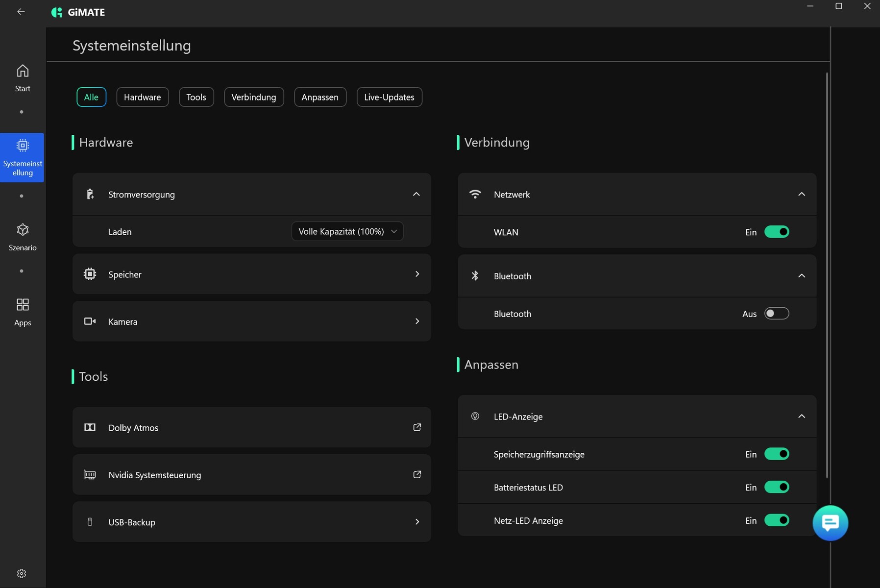Turn off the Speicherzugriffsanzeige toggle
880x588 pixels.
click(777, 454)
